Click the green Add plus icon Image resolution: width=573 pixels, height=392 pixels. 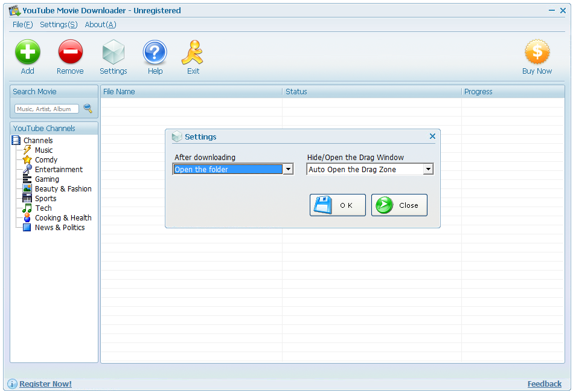point(28,52)
